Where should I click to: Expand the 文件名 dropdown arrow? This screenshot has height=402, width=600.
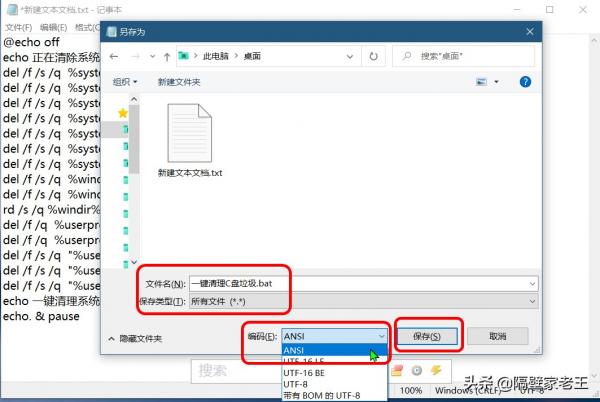tap(532, 284)
